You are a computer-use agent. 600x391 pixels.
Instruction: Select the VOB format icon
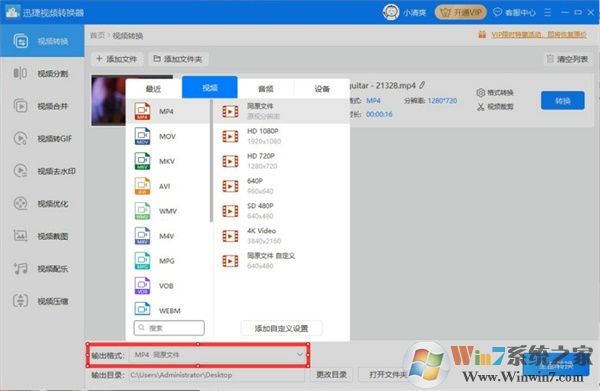tap(142, 285)
